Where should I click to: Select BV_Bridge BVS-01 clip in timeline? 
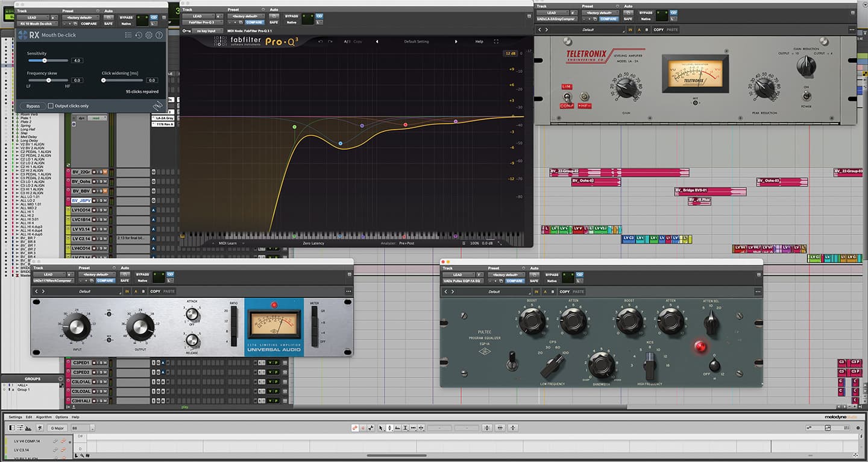[x=710, y=191]
